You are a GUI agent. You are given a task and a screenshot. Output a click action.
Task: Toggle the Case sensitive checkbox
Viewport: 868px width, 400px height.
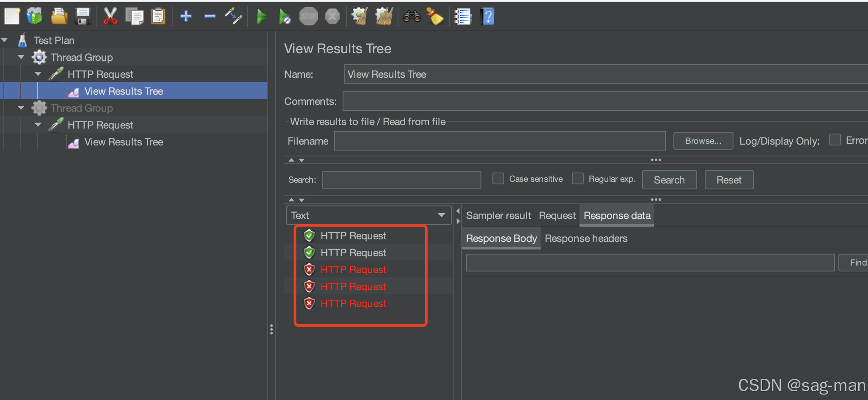tap(498, 178)
